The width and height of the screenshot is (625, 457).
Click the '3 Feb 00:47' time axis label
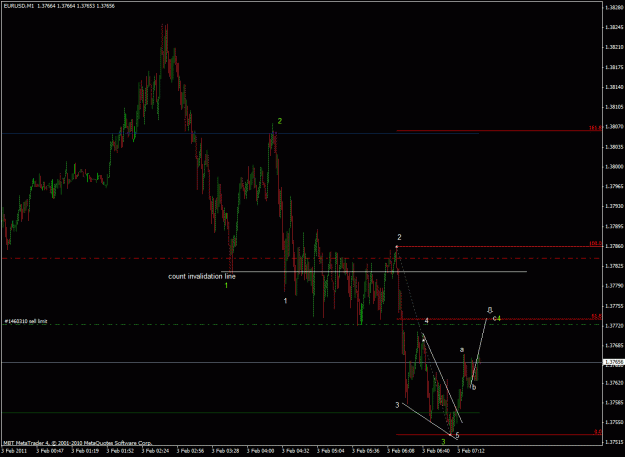pos(50,451)
